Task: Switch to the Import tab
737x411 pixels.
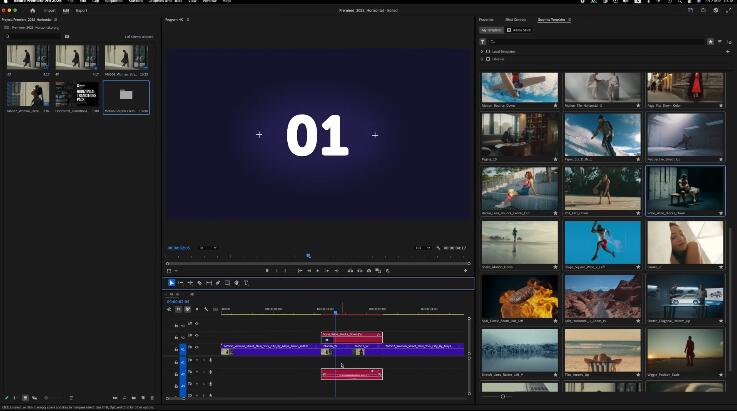Action: [49, 10]
